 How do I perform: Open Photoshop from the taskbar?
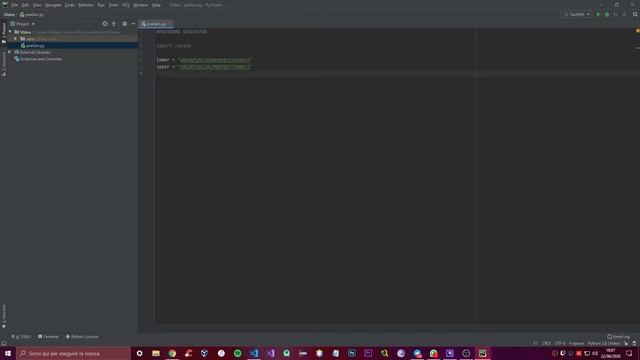click(x=352, y=353)
